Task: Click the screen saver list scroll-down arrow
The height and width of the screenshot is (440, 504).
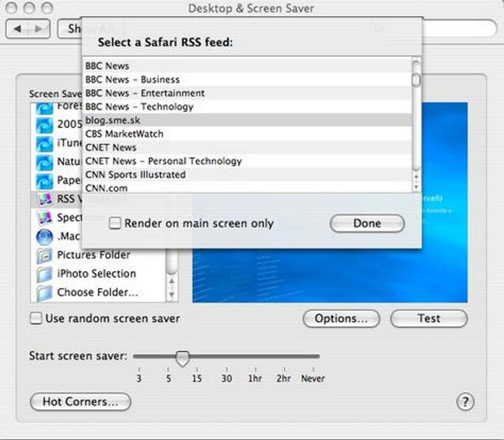Action: click(x=171, y=295)
